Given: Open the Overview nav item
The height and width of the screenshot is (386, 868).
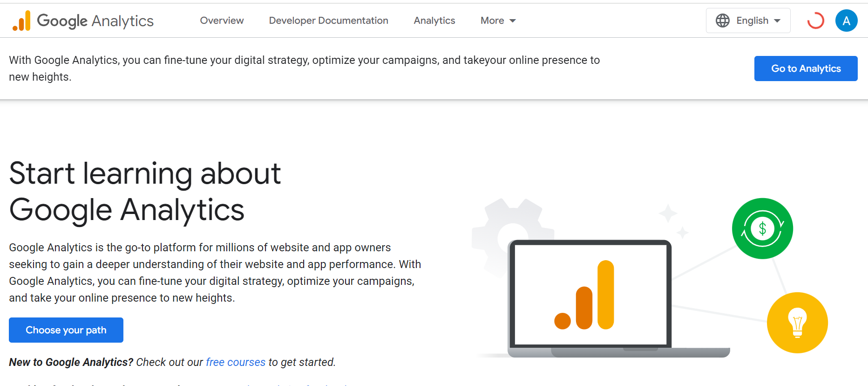Looking at the screenshot, I should pyautogui.click(x=222, y=21).
